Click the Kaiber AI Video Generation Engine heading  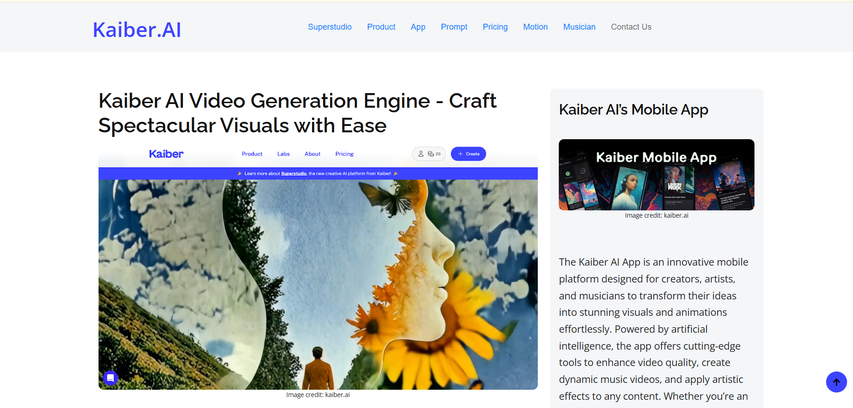pyautogui.click(x=298, y=113)
